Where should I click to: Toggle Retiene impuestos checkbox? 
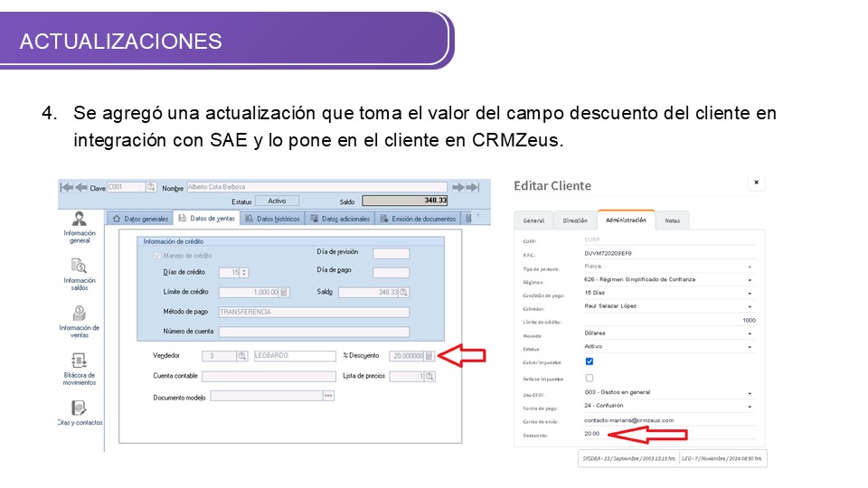tap(589, 378)
